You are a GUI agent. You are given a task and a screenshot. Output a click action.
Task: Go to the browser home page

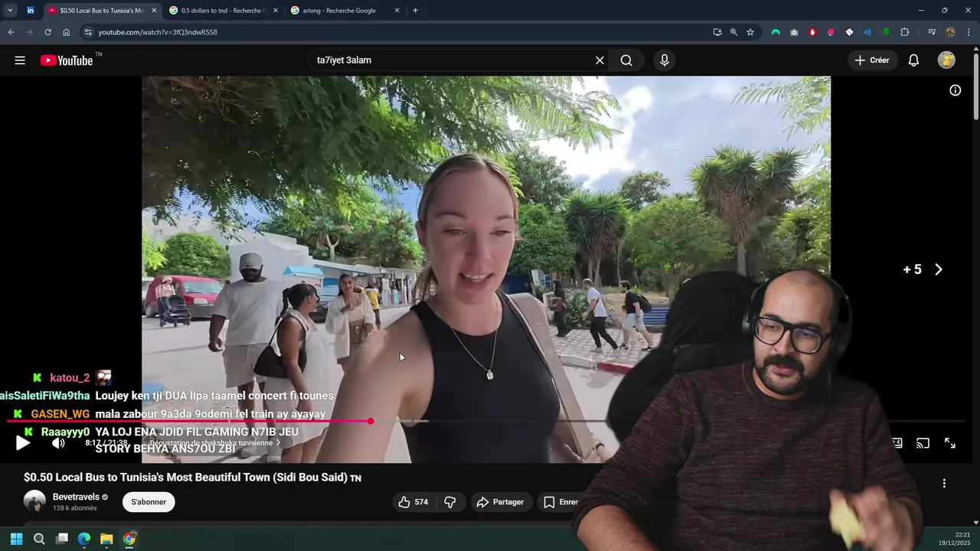66,32
